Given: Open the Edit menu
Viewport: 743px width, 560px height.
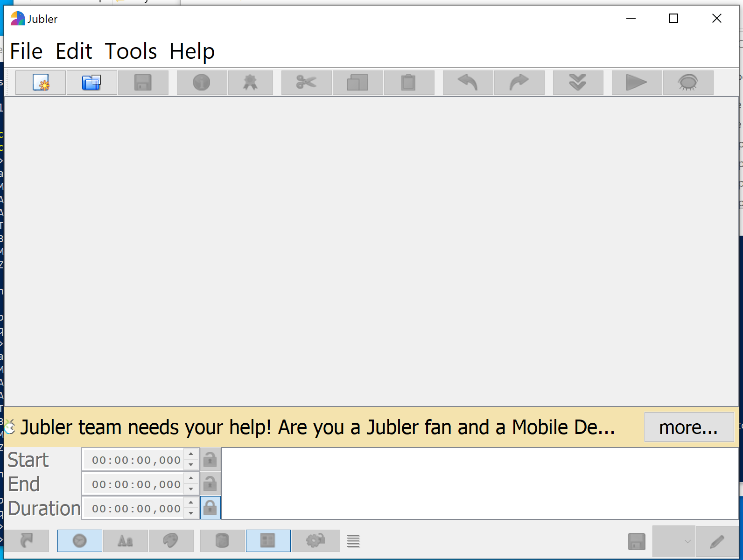Looking at the screenshot, I should tap(74, 51).
